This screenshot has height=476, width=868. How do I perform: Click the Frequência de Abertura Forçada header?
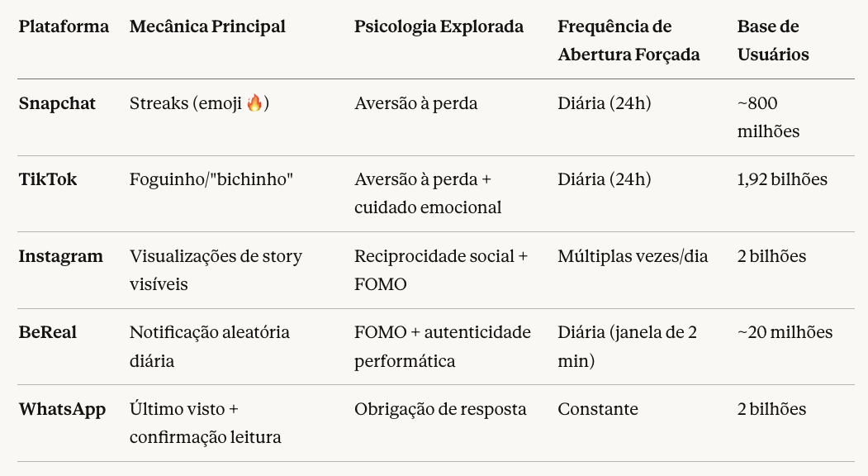pyautogui.click(x=628, y=40)
